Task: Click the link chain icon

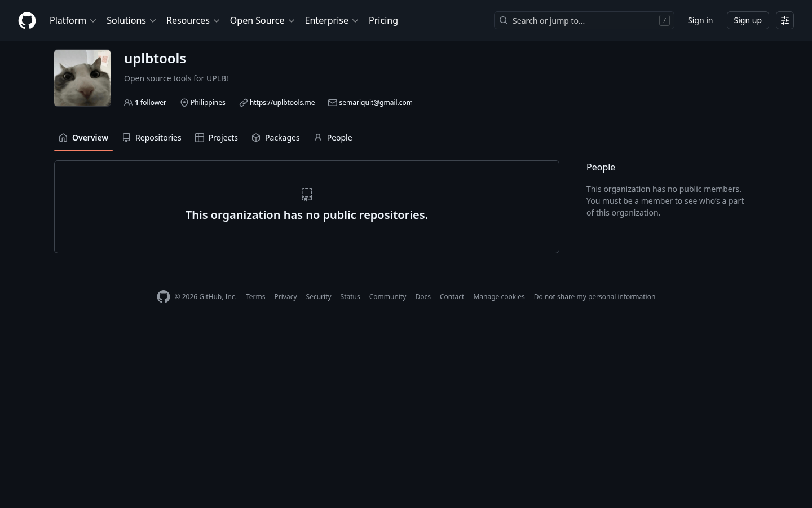Action: coord(243,103)
